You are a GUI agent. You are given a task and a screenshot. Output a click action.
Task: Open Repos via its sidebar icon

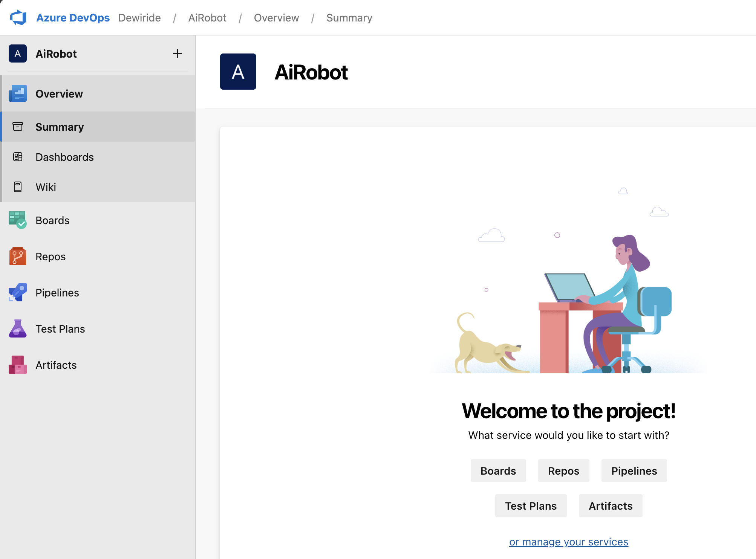(17, 257)
